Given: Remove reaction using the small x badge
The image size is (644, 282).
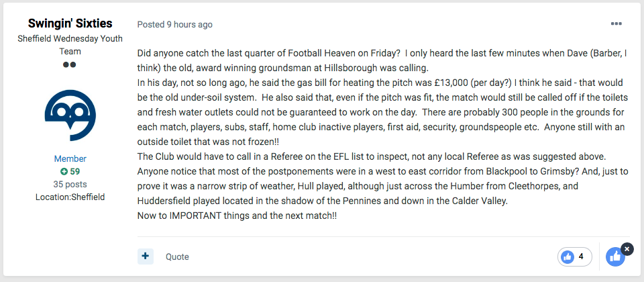Looking at the screenshot, I should [627, 249].
